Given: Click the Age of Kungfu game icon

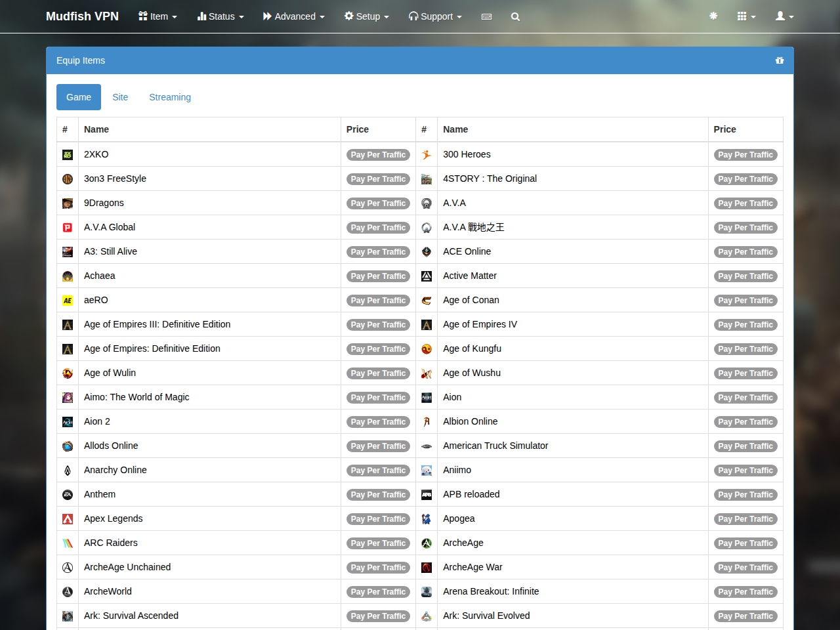Looking at the screenshot, I should point(427,349).
